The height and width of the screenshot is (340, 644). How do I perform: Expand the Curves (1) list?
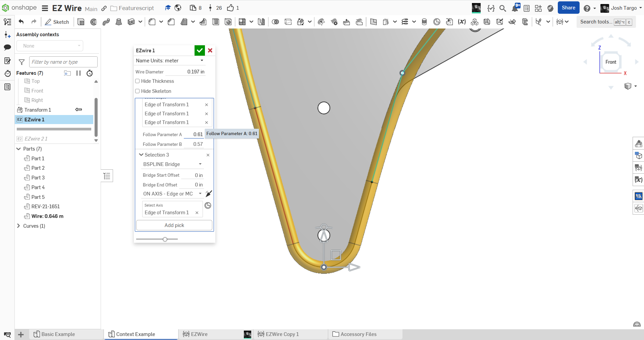tap(18, 226)
